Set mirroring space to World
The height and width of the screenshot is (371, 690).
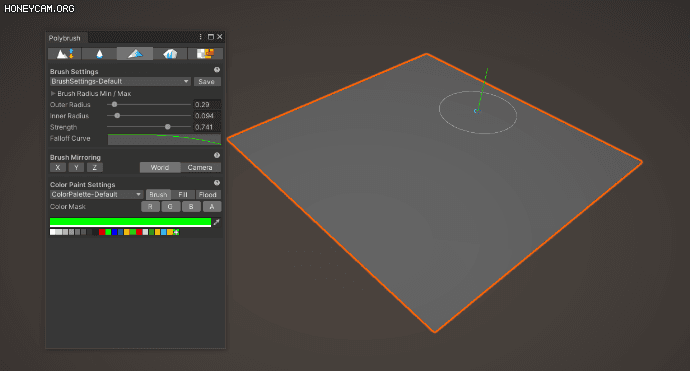(160, 168)
